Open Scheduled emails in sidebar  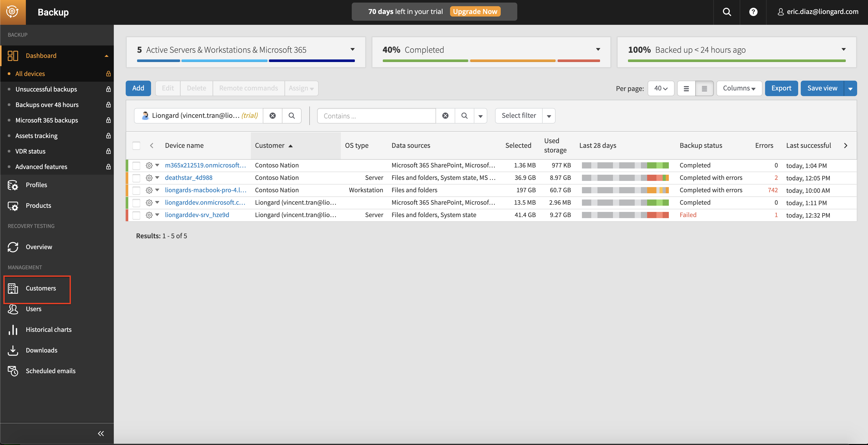(50, 371)
